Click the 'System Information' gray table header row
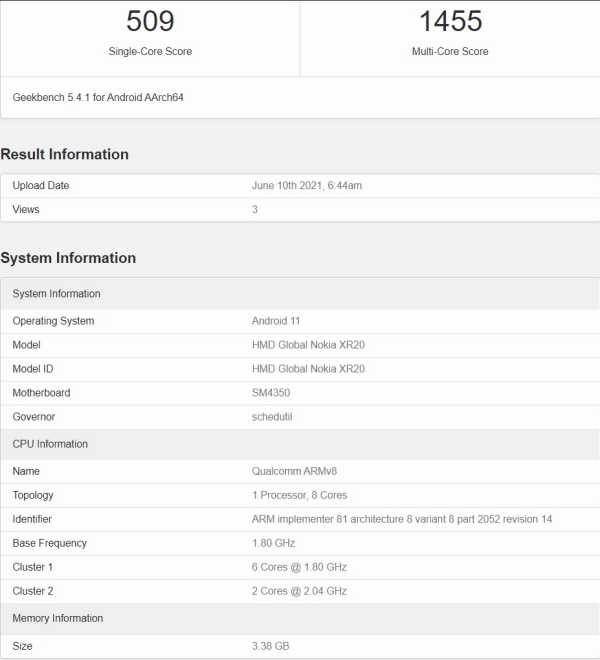Viewport: 600px width, 660px height. (300, 293)
